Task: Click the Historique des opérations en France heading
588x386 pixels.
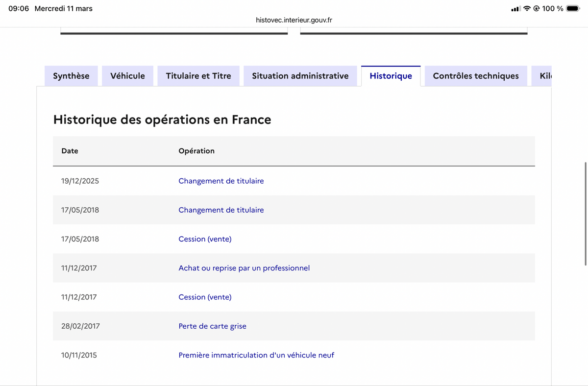Action: coord(162,120)
